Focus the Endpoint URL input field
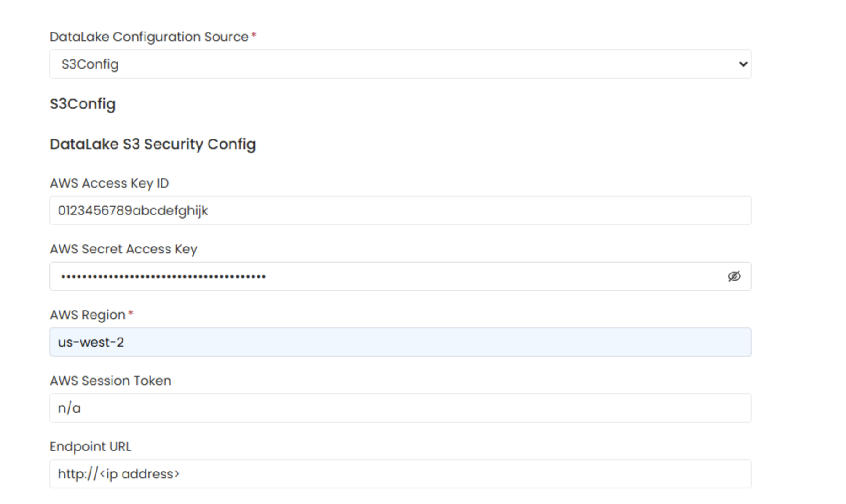 400,474
